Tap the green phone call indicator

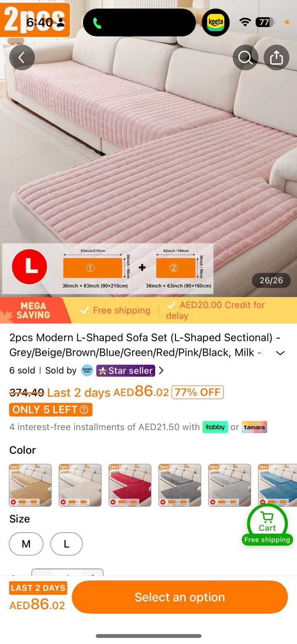97,23
